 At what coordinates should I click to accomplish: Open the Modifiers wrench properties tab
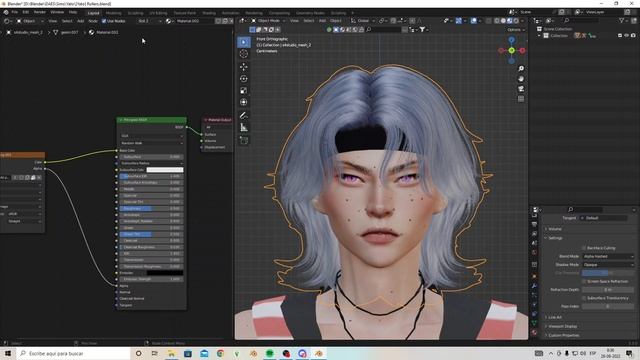pos(534,286)
